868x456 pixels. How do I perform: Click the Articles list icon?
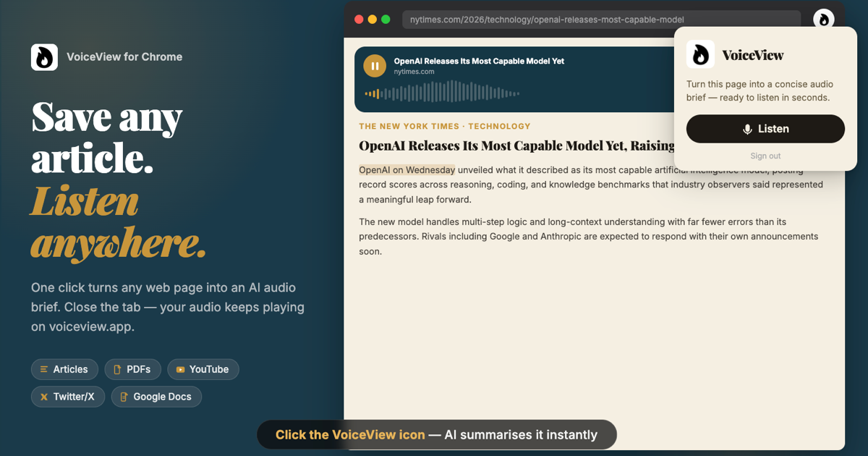click(x=45, y=369)
